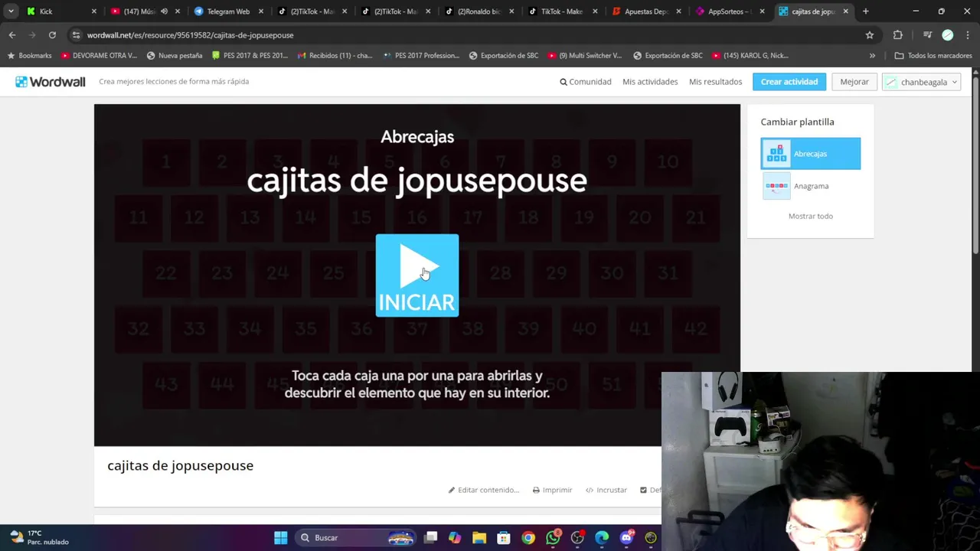This screenshot has width=980, height=551.
Task: Open the DEVORAME OTRA V... bookmark
Action: [x=99, y=56]
